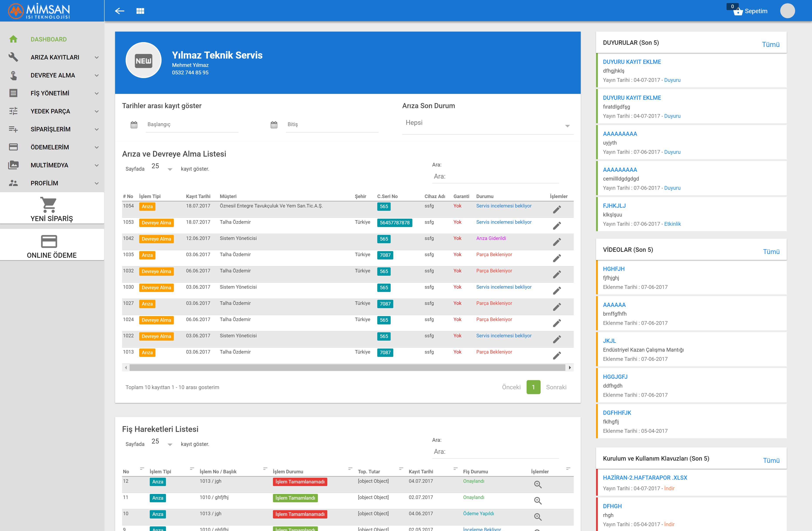Open the Sepetim shopping basket icon
The height and width of the screenshot is (531, 812).
pos(738,12)
